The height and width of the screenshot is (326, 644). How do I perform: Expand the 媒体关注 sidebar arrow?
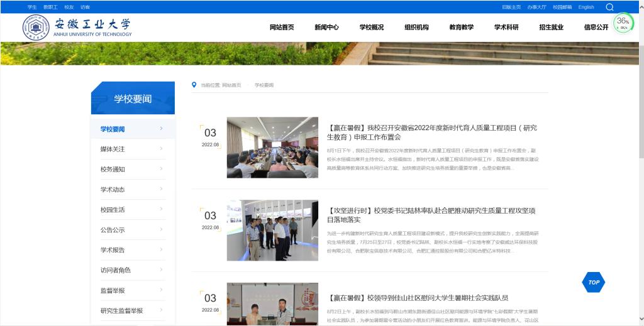pos(161,149)
